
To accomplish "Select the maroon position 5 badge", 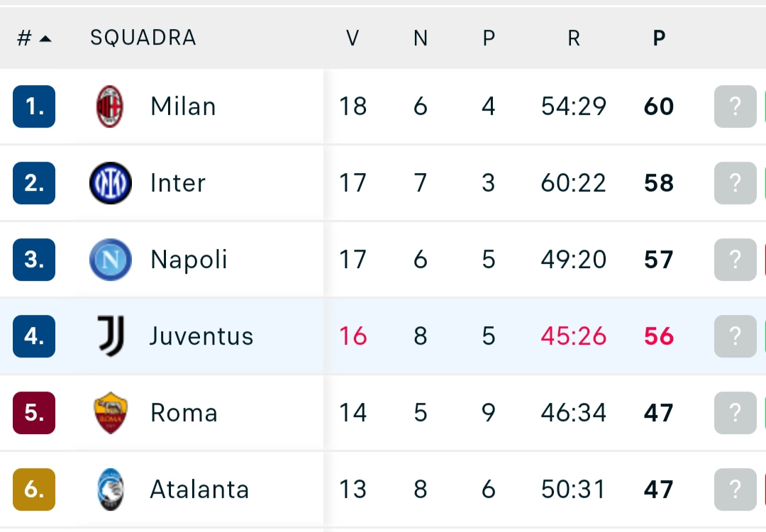I will (34, 413).
